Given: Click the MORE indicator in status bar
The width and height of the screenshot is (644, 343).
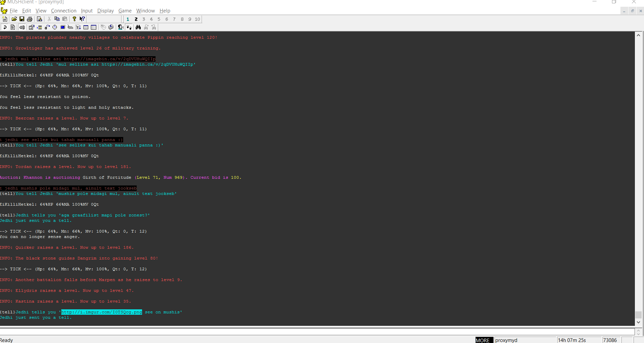Looking at the screenshot, I should coord(484,340).
